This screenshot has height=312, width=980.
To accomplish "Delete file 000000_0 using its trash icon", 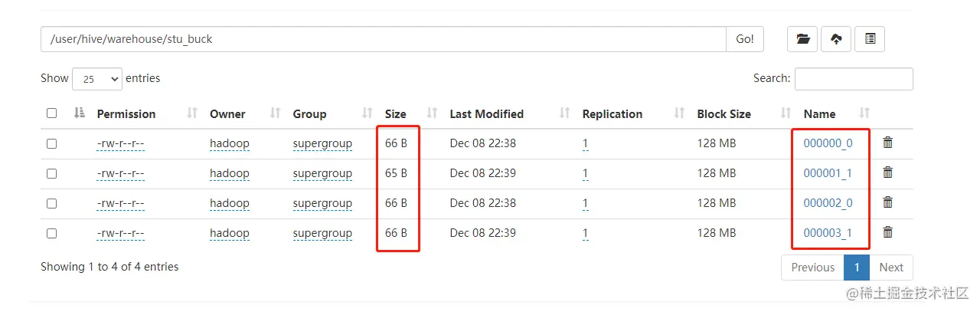I will click(x=888, y=143).
